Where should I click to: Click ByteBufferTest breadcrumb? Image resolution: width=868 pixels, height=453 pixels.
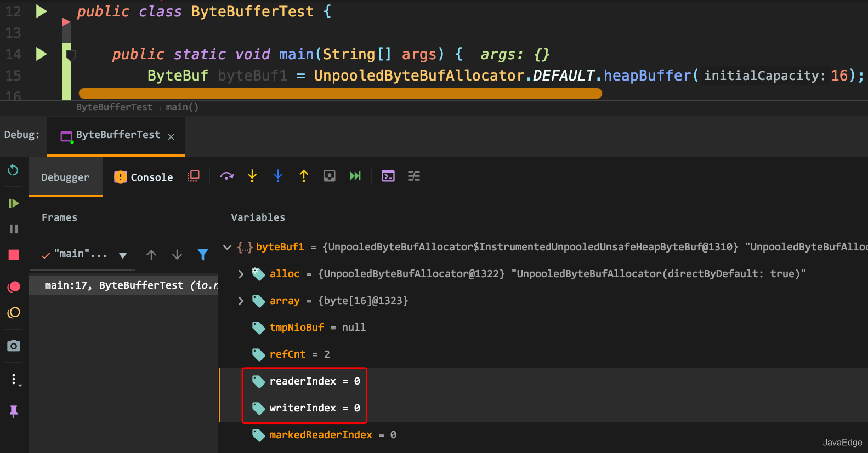tap(114, 107)
